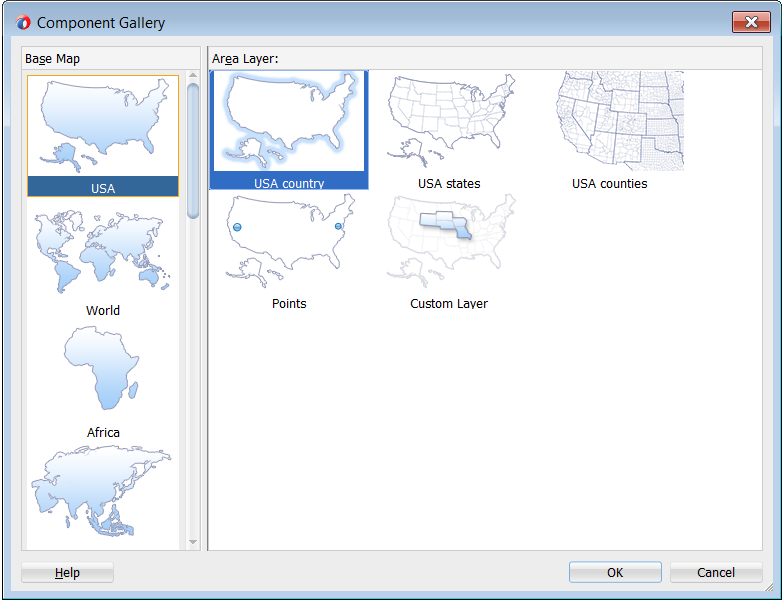Image resolution: width=782 pixels, height=601 pixels.
Task: Click the Base Map scrollbar thumb
Action: 193,151
